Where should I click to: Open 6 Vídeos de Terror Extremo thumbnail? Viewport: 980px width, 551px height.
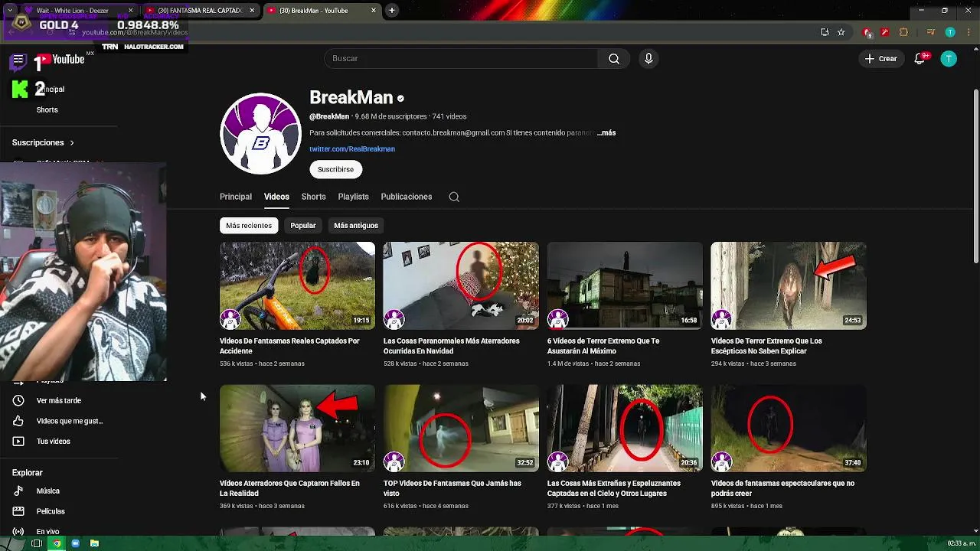pyautogui.click(x=625, y=286)
